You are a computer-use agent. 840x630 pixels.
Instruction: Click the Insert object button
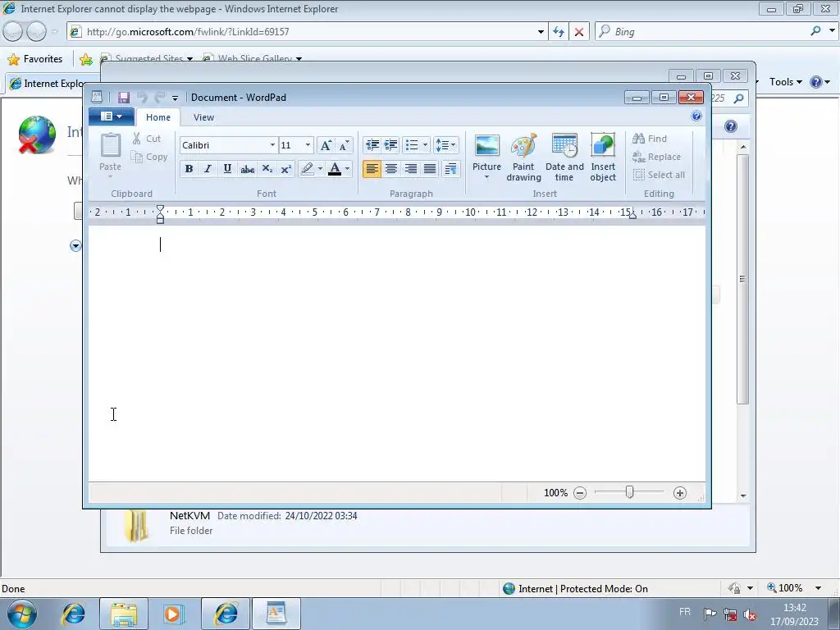[x=603, y=157]
